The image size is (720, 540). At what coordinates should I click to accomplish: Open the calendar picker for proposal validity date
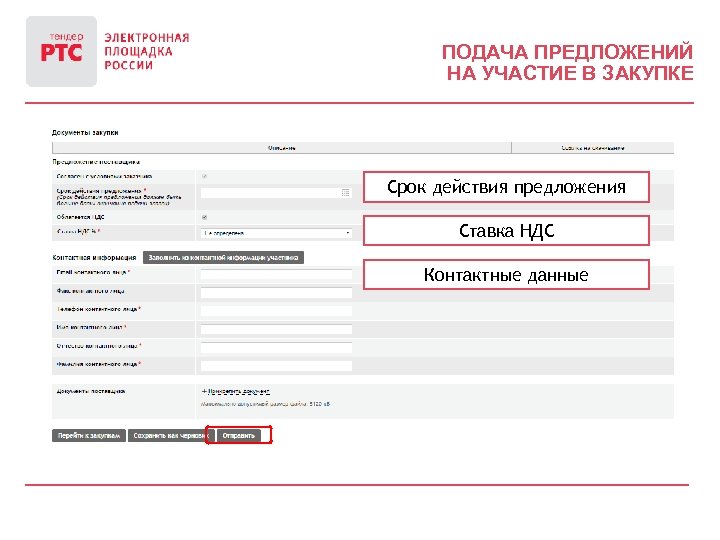pyautogui.click(x=346, y=192)
